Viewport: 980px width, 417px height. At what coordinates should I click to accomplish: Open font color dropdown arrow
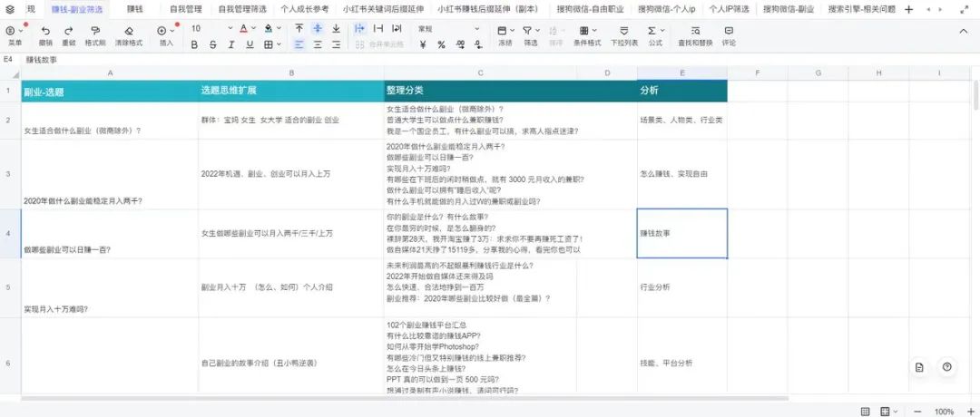[254, 29]
